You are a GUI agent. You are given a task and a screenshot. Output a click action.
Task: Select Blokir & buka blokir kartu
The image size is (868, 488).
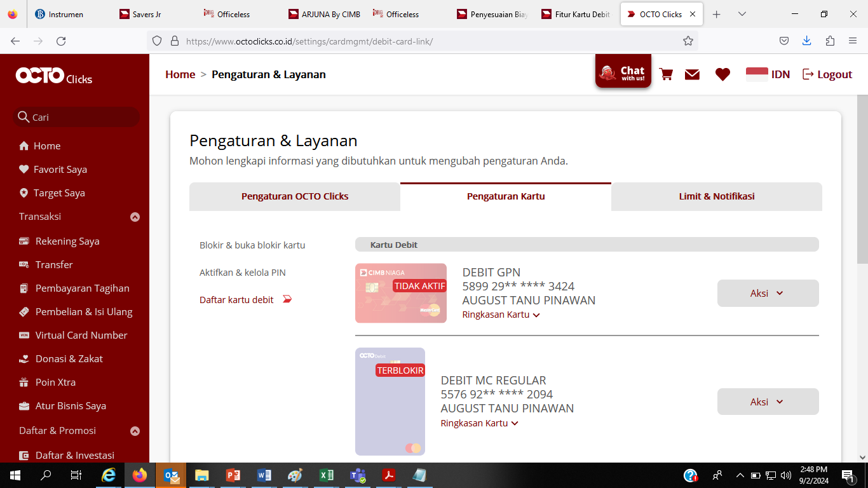[x=252, y=245]
